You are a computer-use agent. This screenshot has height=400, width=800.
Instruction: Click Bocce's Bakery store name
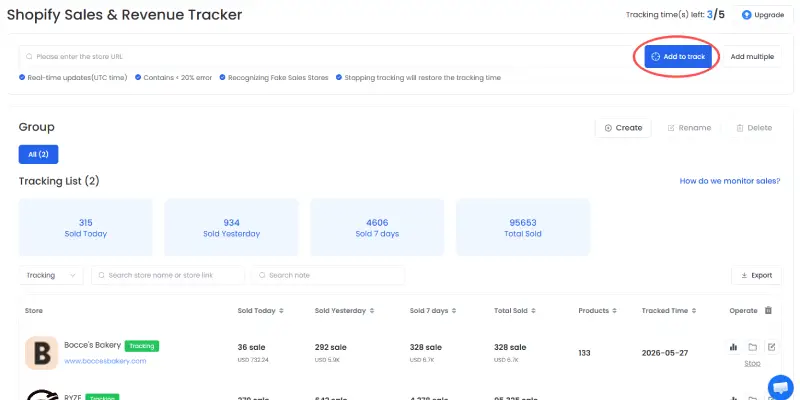point(92,345)
